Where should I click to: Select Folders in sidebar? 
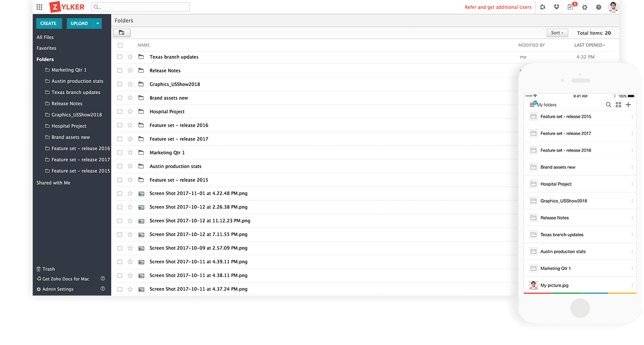[45, 59]
